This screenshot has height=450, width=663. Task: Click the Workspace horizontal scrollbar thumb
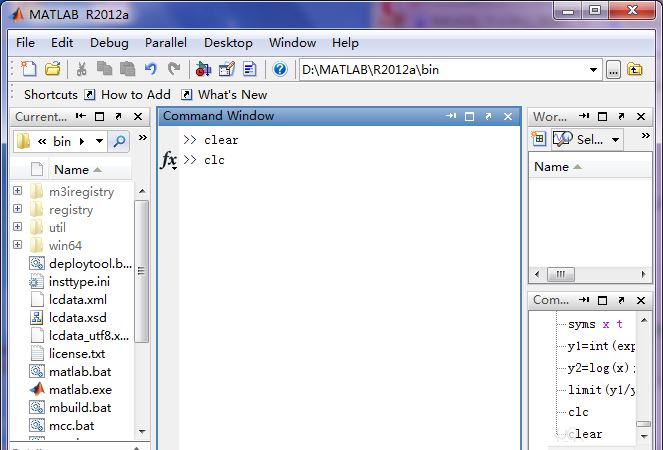[561, 274]
